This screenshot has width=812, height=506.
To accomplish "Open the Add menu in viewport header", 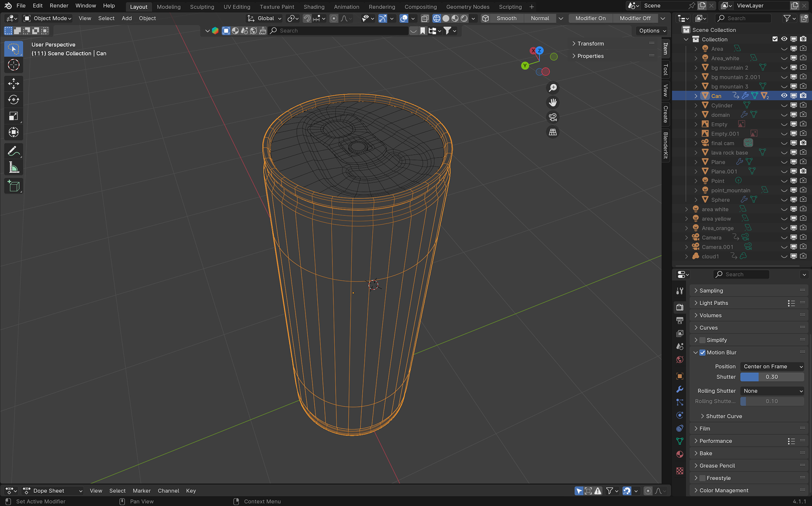I will click(x=126, y=18).
